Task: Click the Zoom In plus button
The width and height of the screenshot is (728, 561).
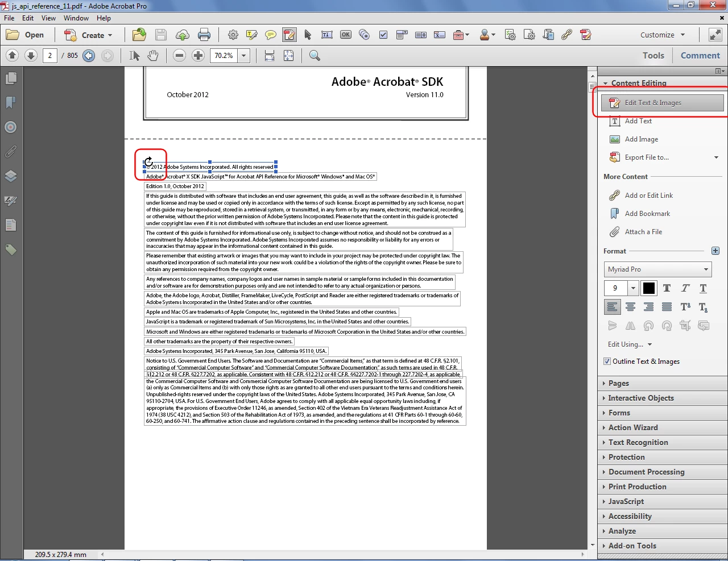Action: pyautogui.click(x=198, y=56)
